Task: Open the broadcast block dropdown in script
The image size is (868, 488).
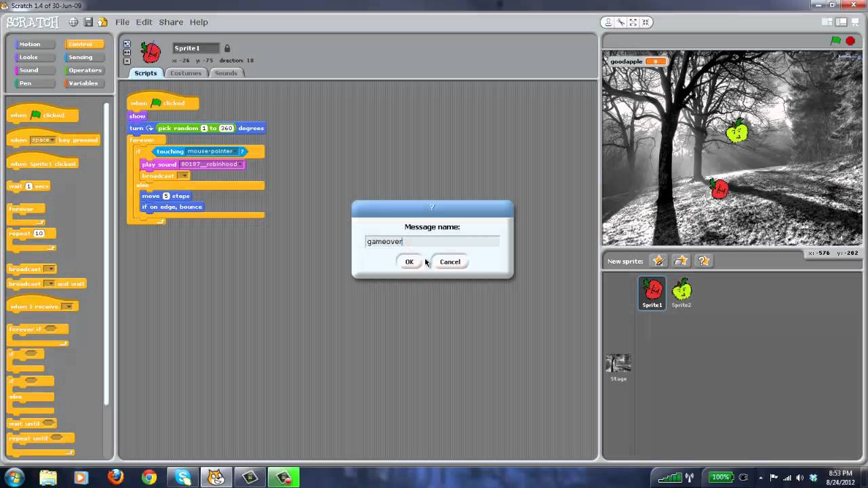Action: point(184,176)
